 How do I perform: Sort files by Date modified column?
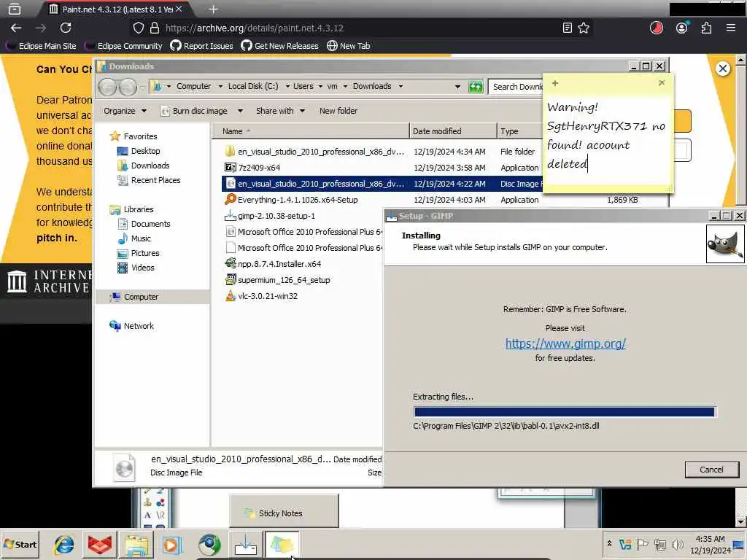452,131
